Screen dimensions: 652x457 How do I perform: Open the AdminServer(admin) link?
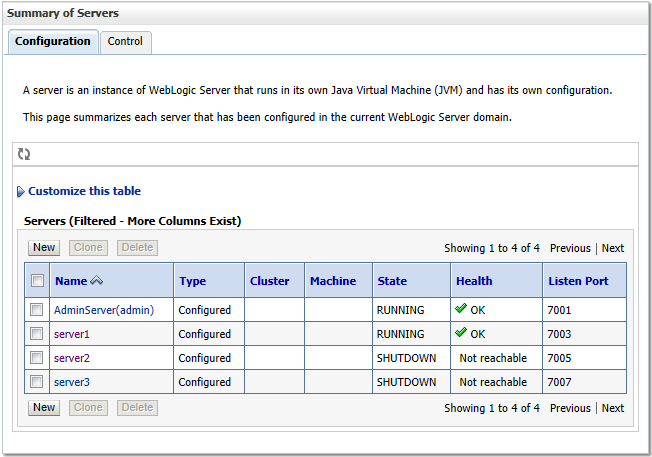[104, 310]
